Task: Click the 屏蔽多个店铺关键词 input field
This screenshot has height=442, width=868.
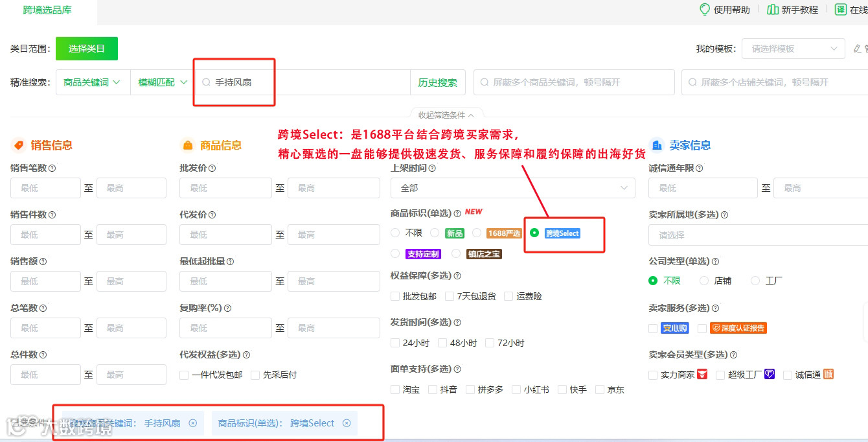Action: tap(774, 82)
